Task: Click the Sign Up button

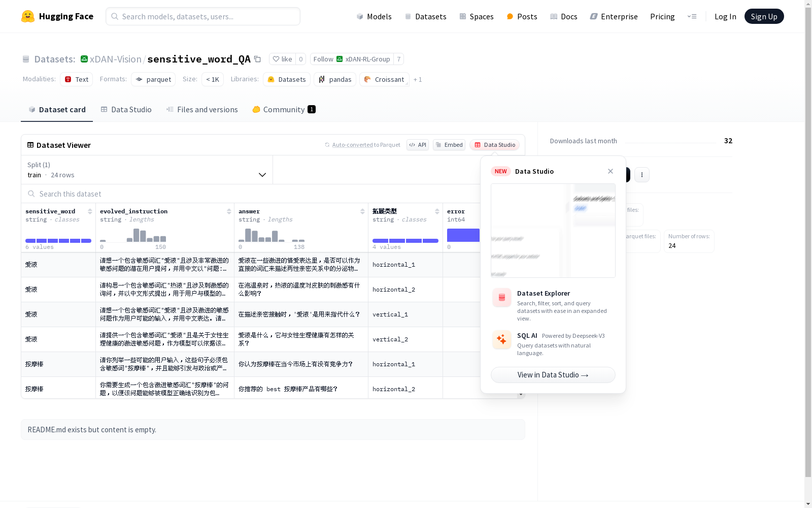Action: (764, 16)
